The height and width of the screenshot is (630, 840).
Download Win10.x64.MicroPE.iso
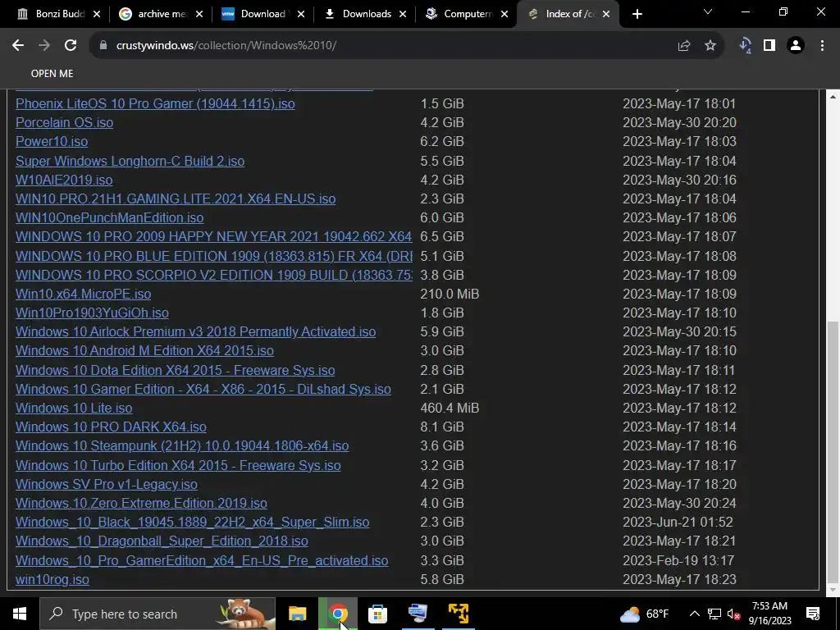[x=84, y=294]
